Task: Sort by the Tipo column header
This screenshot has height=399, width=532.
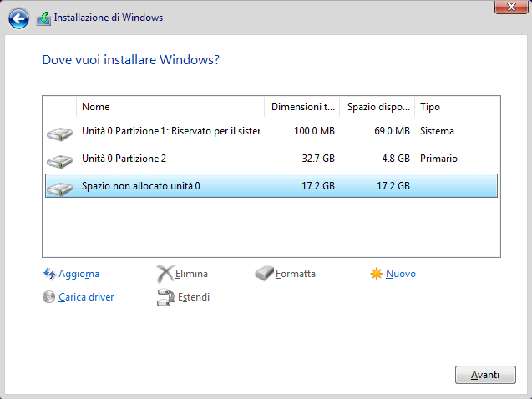Action: click(x=457, y=107)
